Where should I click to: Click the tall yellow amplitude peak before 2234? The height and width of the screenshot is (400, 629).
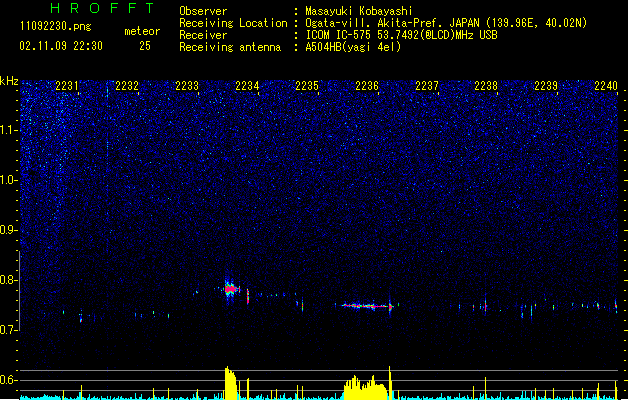click(230, 383)
